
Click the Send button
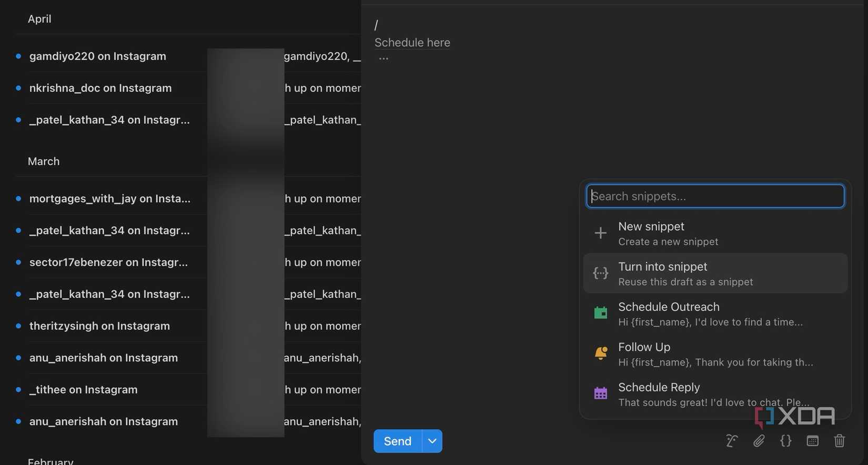tap(398, 441)
